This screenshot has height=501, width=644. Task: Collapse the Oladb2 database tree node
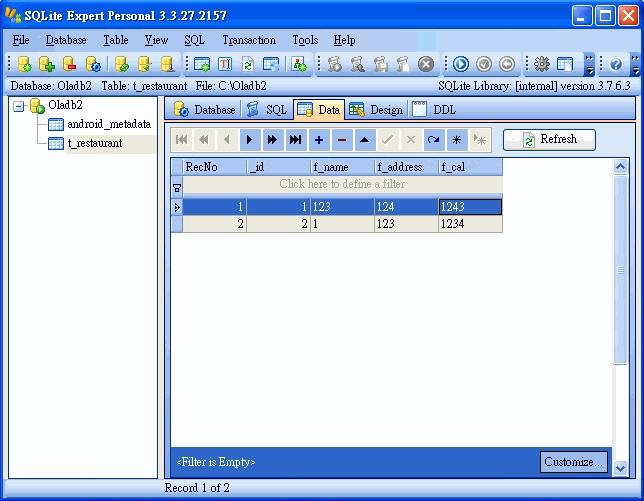(x=18, y=107)
